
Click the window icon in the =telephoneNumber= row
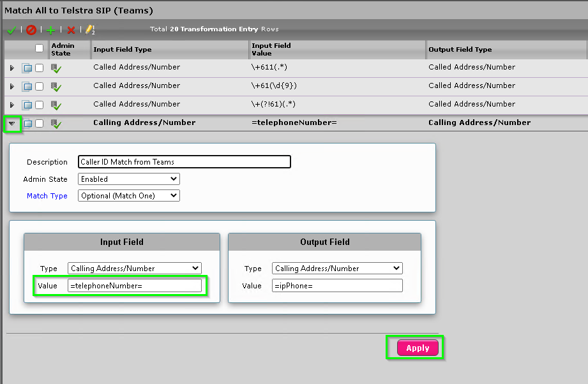tap(27, 123)
